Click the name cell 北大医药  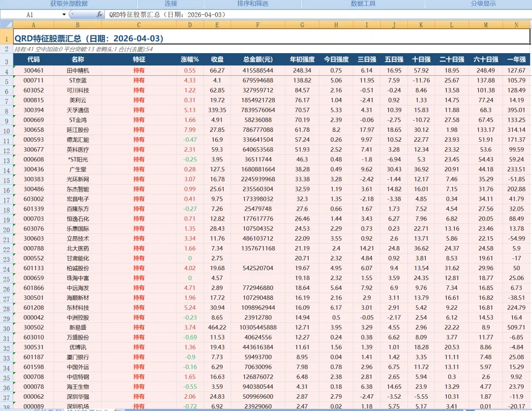pos(78,248)
